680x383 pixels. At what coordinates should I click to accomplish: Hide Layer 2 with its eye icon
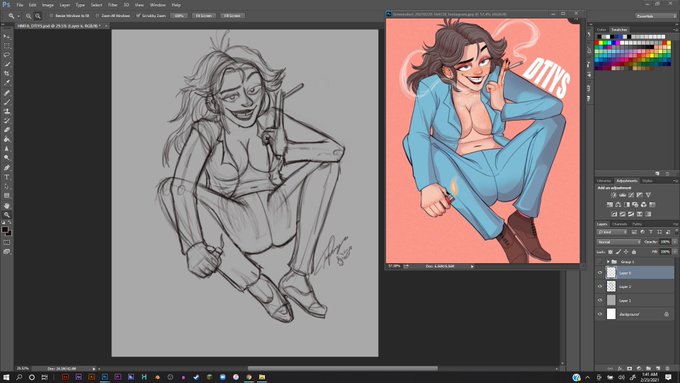600,286
